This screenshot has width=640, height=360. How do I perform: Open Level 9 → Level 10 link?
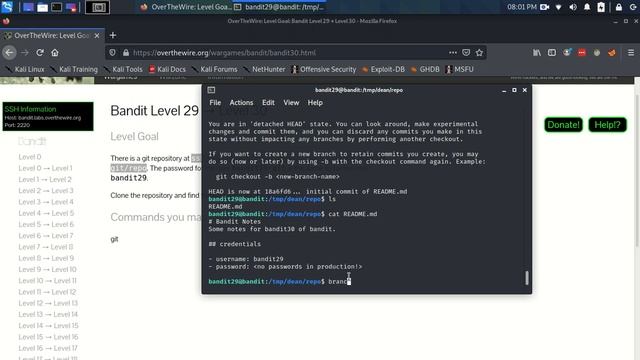[x=47, y=269]
